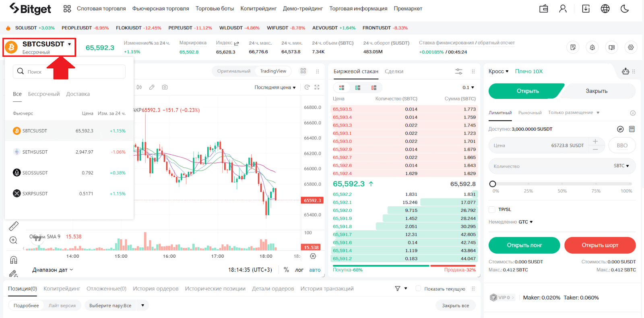The height and width of the screenshot is (318, 644).
Task: Open user profile icon
Action: click(x=563, y=9)
